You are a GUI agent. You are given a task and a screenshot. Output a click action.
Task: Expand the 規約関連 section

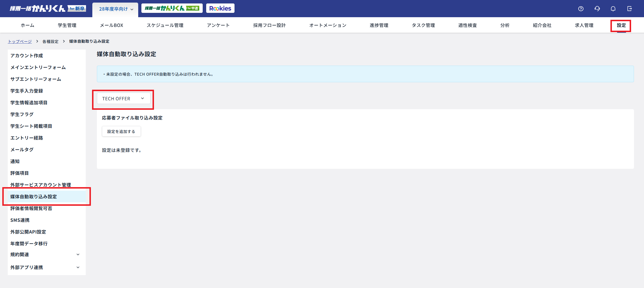tap(45, 254)
